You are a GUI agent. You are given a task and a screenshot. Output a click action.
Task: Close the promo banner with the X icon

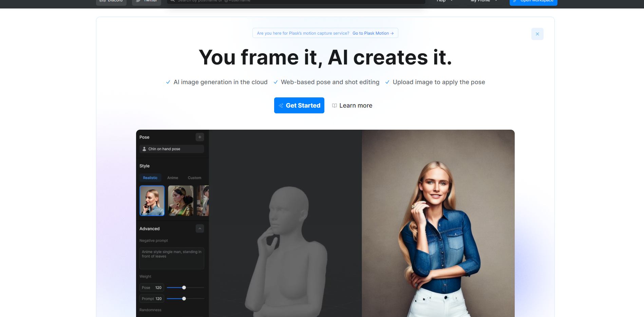tap(537, 34)
